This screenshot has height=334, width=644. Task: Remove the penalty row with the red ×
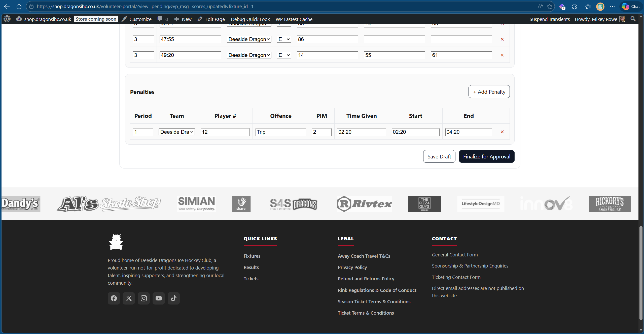502,132
